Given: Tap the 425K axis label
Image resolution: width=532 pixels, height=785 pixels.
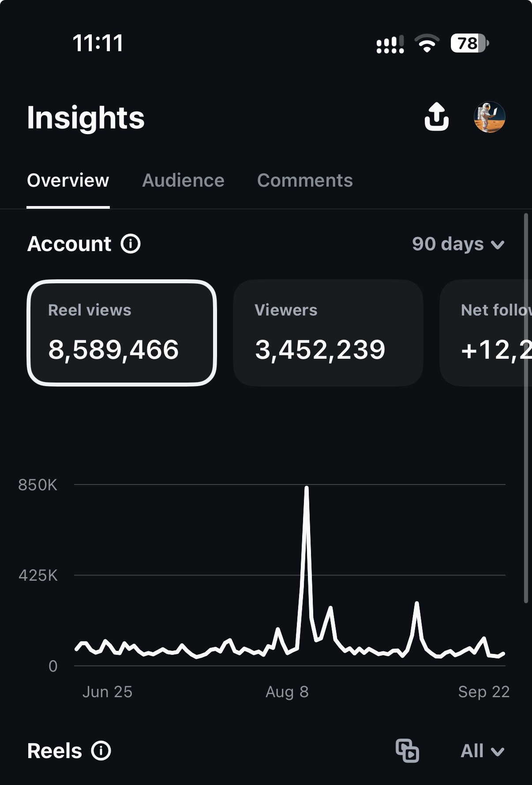Looking at the screenshot, I should (x=38, y=575).
